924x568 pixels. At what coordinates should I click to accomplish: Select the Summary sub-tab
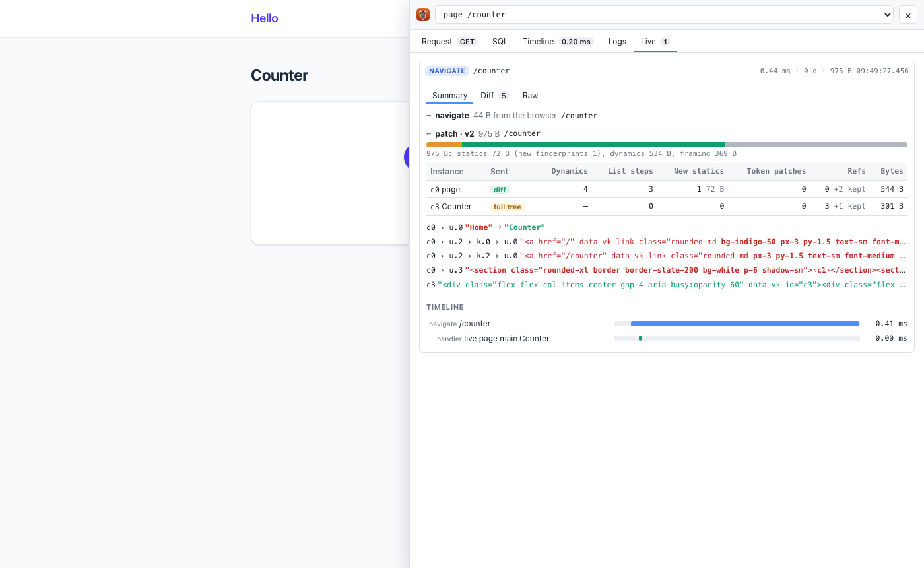(x=449, y=96)
